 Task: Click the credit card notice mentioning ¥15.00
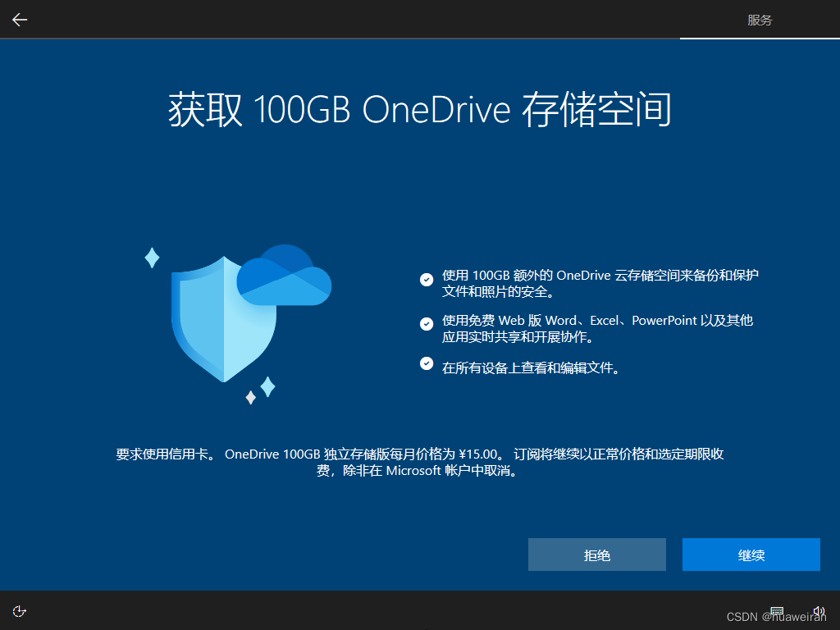tap(420, 462)
